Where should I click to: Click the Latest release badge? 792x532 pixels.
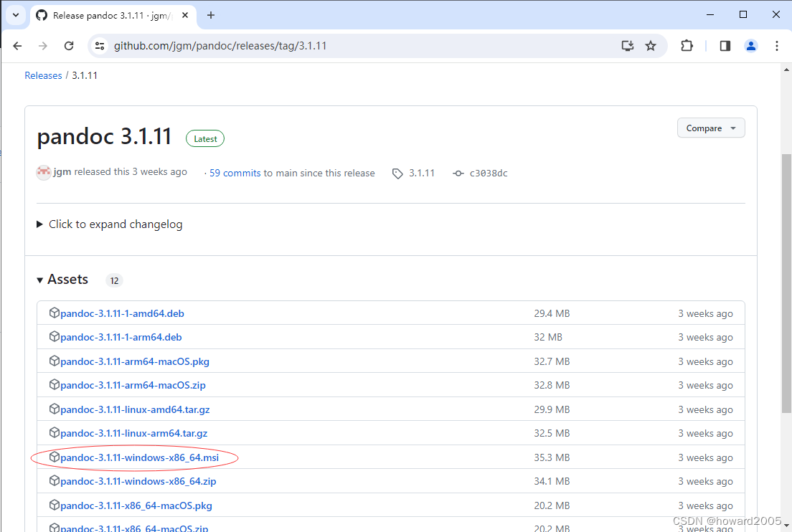point(205,139)
